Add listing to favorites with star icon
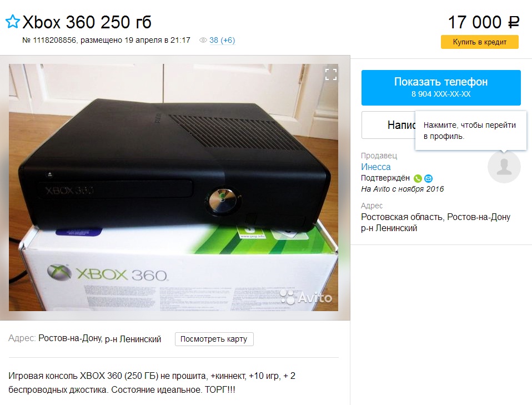Image resolution: width=532 pixels, height=405 pixels. tap(13, 22)
